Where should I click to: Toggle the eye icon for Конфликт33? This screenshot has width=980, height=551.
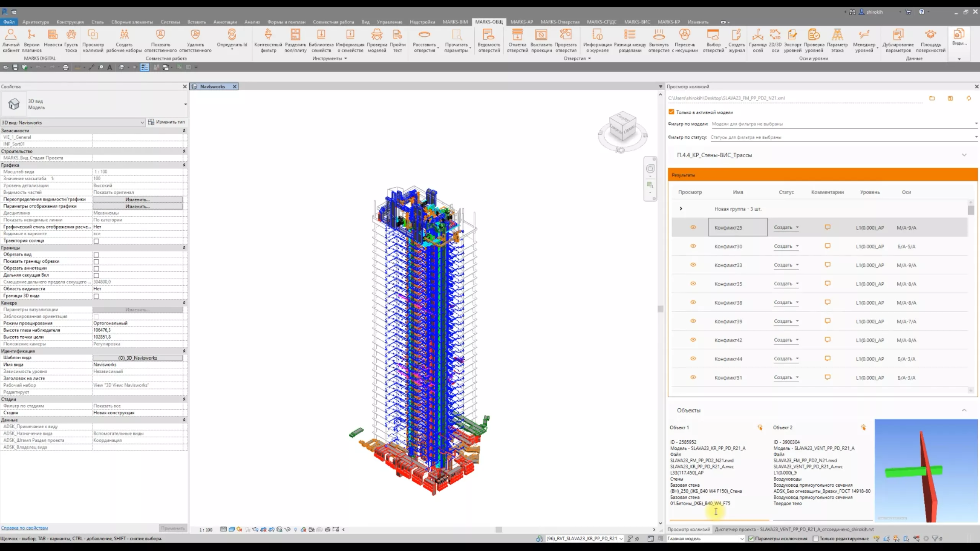[x=693, y=265]
